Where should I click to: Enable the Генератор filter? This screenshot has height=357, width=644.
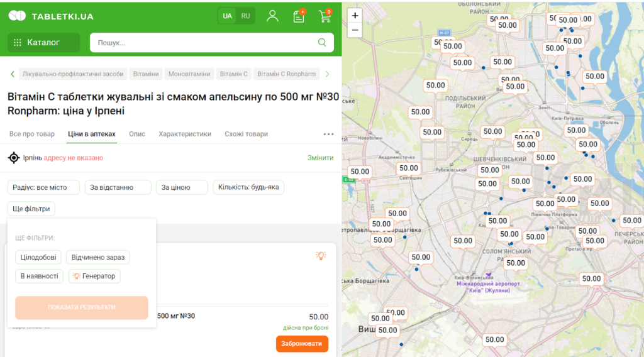(94, 276)
